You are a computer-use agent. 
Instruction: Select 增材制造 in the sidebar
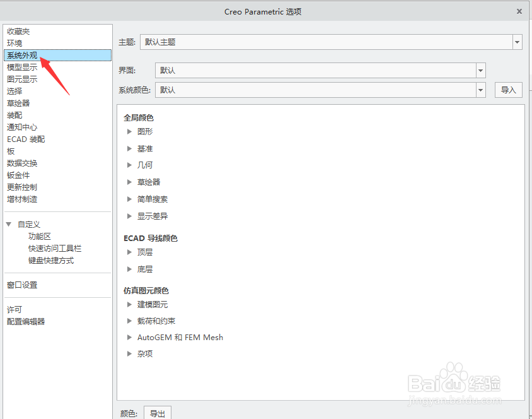click(22, 199)
